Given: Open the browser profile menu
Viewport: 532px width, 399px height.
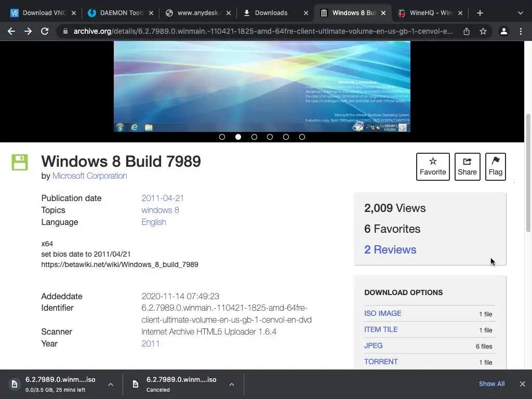Looking at the screenshot, I should point(504,31).
